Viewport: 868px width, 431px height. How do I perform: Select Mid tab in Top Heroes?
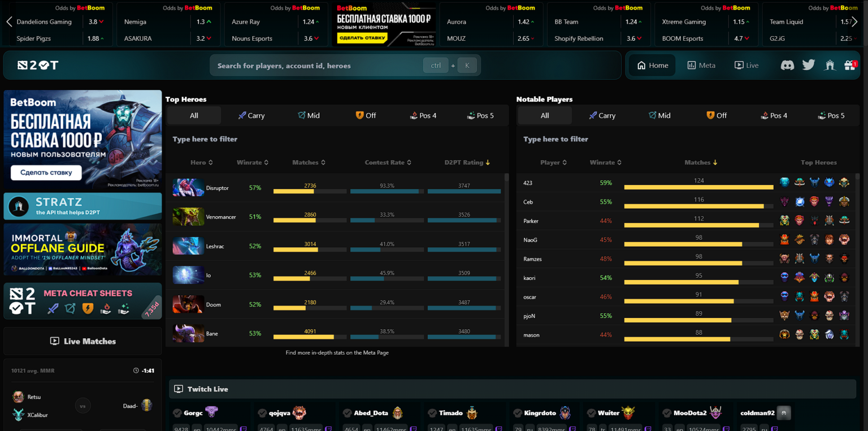click(x=309, y=115)
